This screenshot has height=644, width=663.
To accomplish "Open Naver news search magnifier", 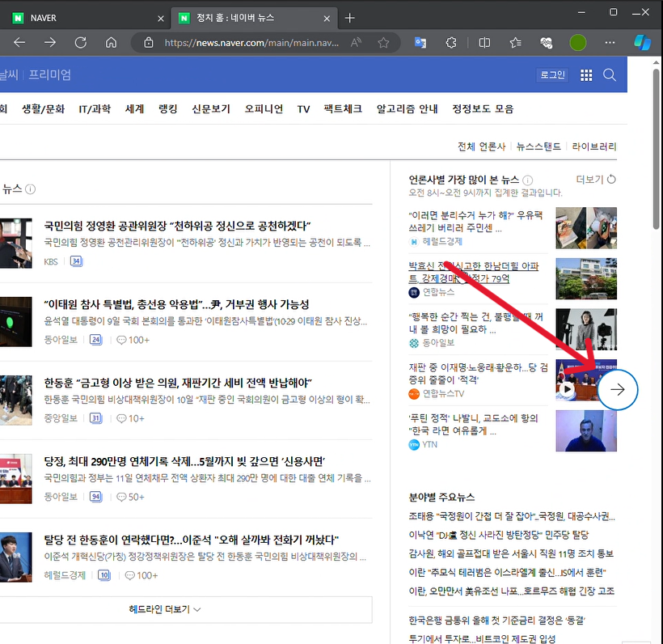I will tap(610, 75).
